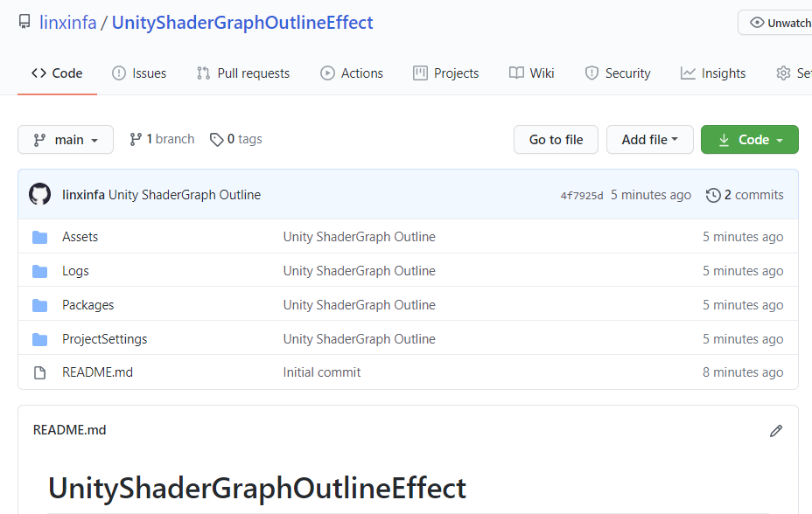Click the README.md file icon
Image resolution: width=812 pixels, height=514 pixels.
[40, 372]
